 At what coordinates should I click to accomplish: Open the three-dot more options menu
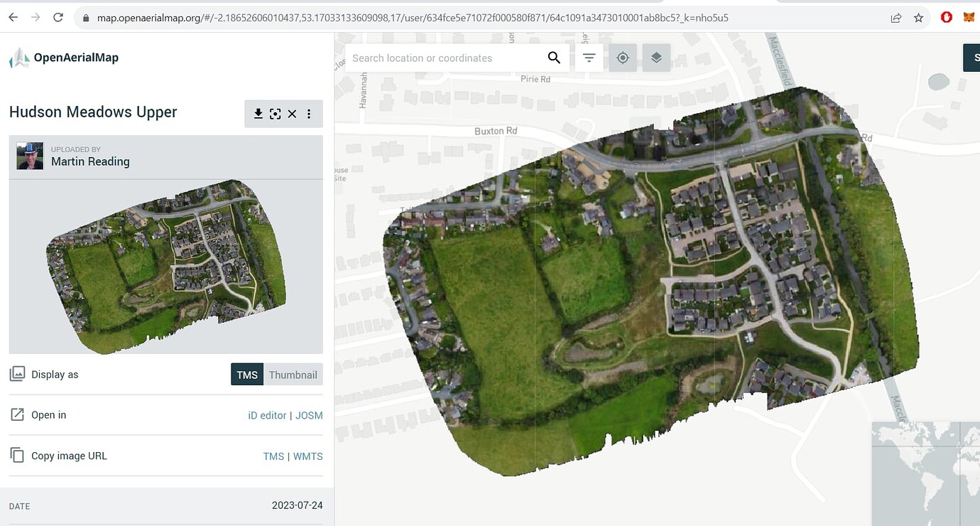point(309,114)
